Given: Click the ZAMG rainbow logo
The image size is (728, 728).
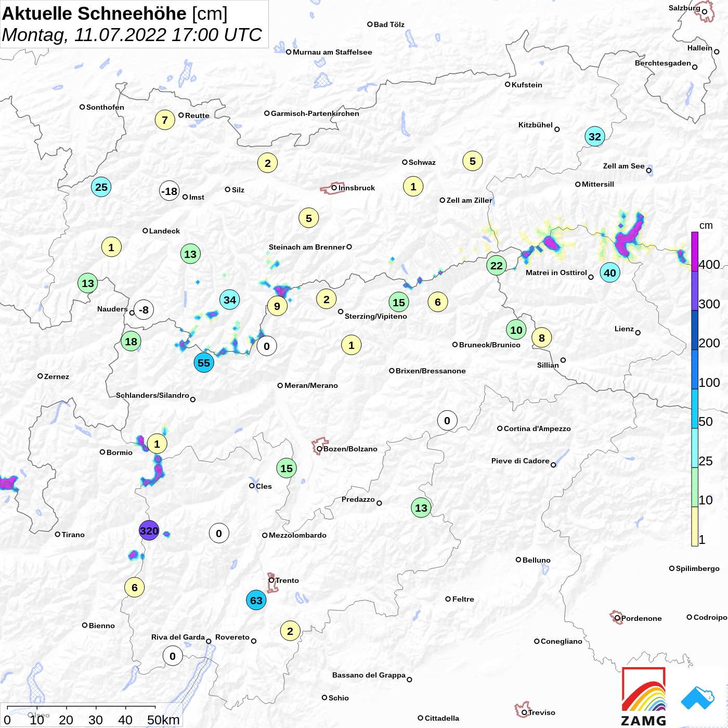Looking at the screenshot, I should pos(644,696).
